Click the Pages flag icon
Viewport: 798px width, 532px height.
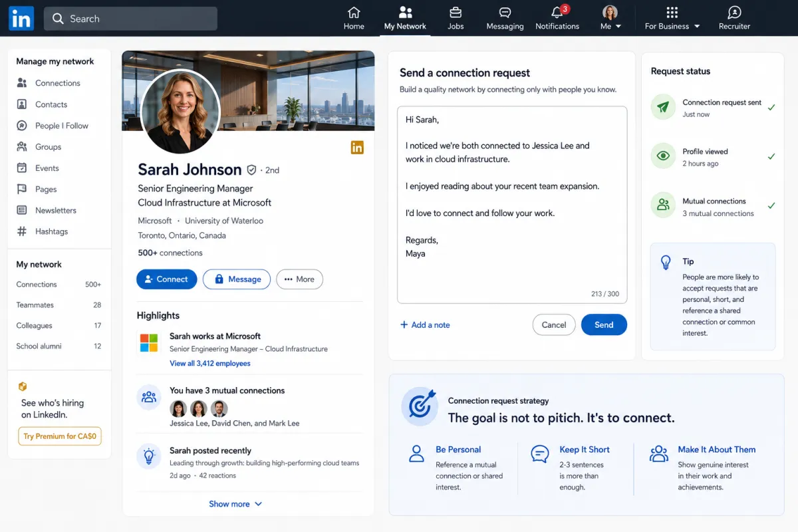coord(22,190)
